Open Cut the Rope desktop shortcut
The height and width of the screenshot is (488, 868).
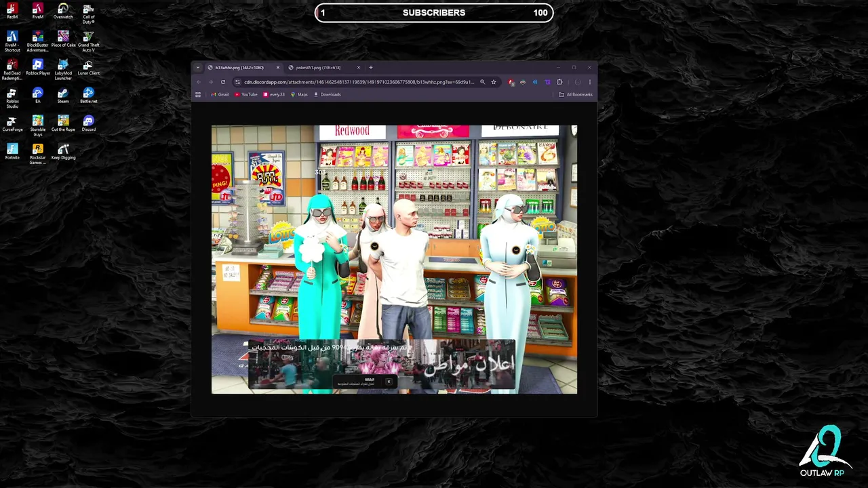[x=63, y=124]
